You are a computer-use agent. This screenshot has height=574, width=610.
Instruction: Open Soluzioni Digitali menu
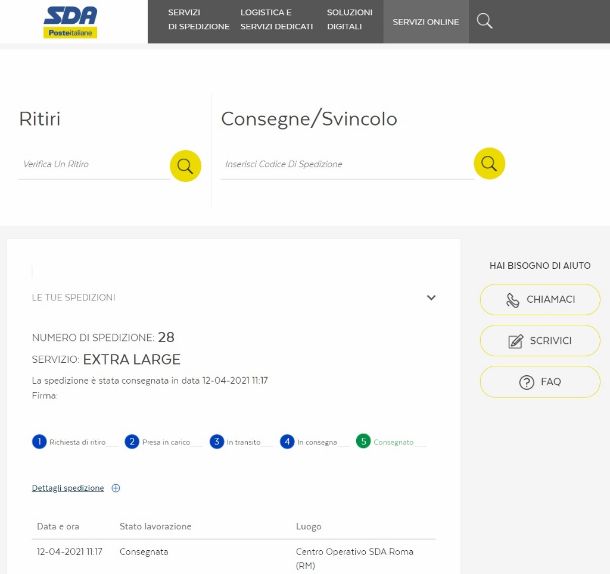click(x=350, y=19)
